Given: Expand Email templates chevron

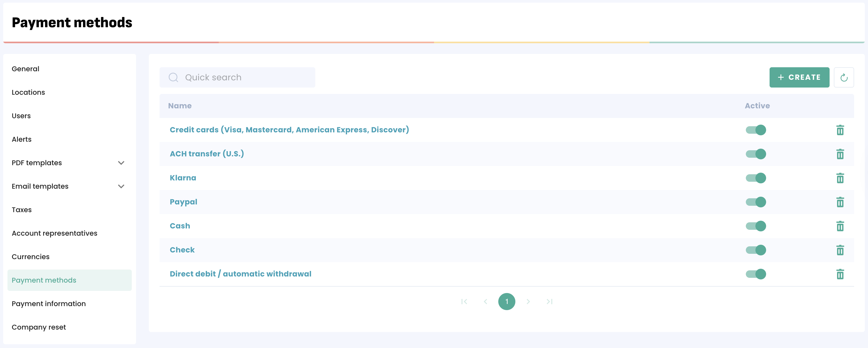Looking at the screenshot, I should 121,187.
